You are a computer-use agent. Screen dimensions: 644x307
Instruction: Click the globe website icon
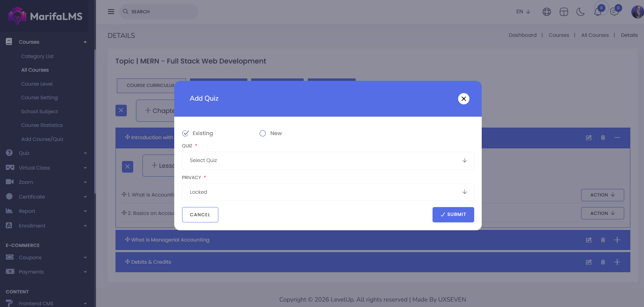[x=547, y=12]
